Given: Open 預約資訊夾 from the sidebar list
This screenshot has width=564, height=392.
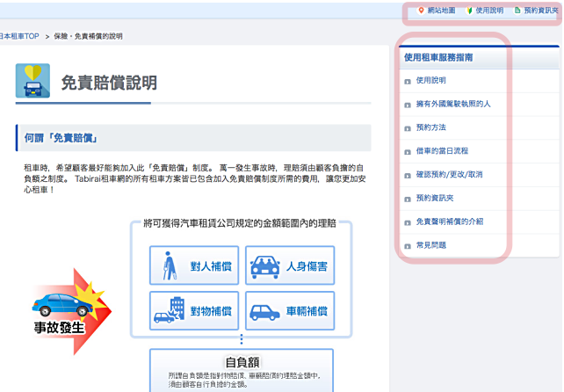Looking at the screenshot, I should click(435, 198).
